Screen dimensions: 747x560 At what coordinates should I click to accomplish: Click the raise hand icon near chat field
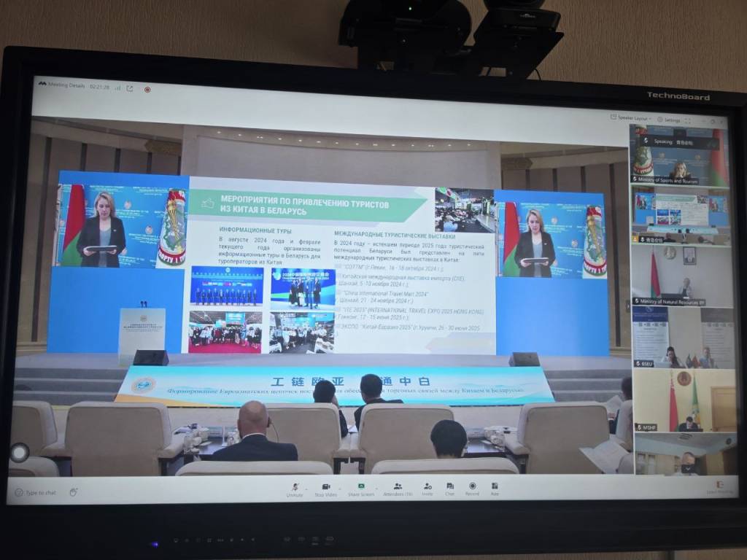click(74, 492)
